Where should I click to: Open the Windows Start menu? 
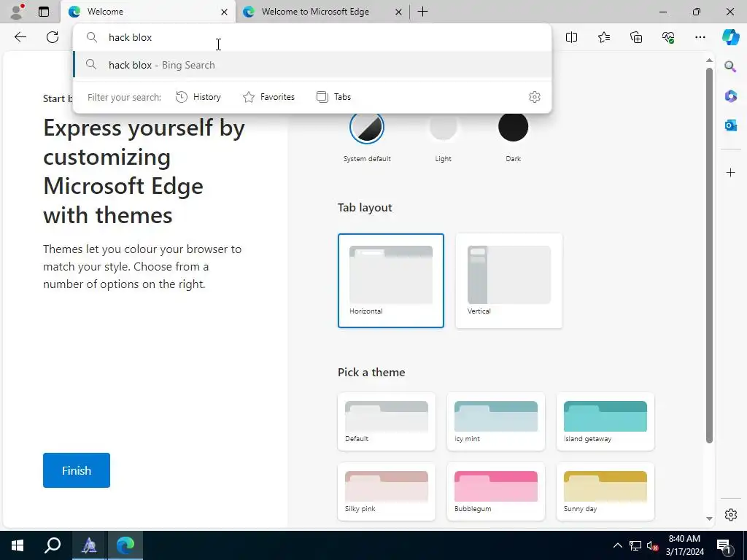tap(18, 545)
